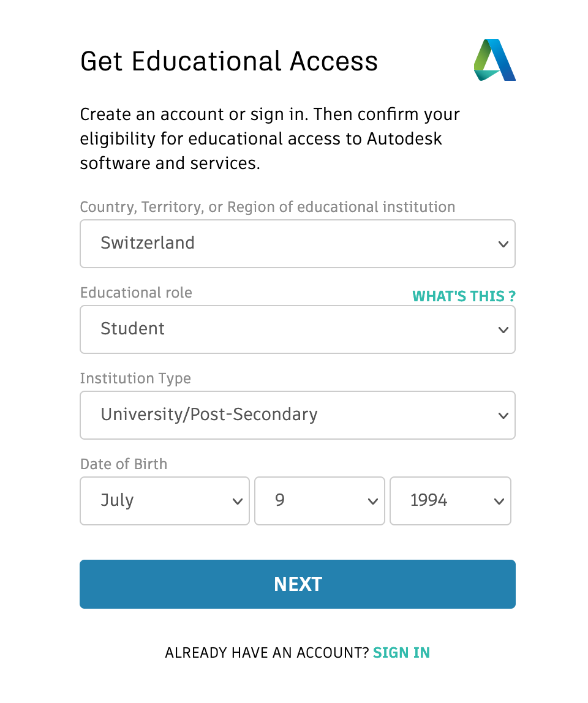Open the birth month dropdown showing July

(x=164, y=501)
